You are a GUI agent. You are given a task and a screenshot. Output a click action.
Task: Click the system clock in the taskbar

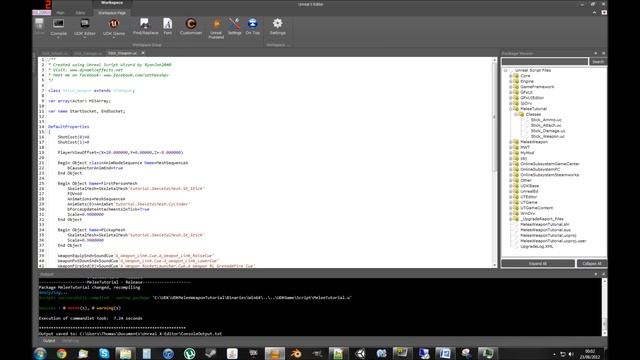click(590, 354)
